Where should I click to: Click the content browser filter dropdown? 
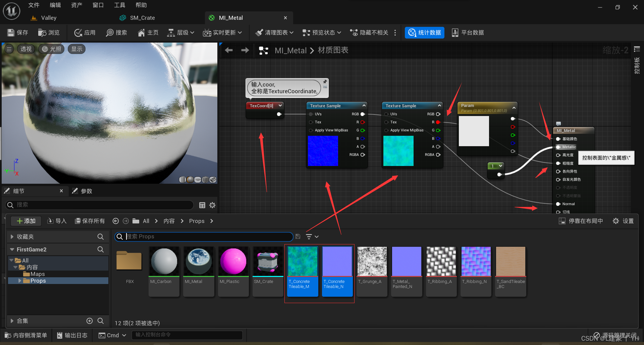click(312, 237)
